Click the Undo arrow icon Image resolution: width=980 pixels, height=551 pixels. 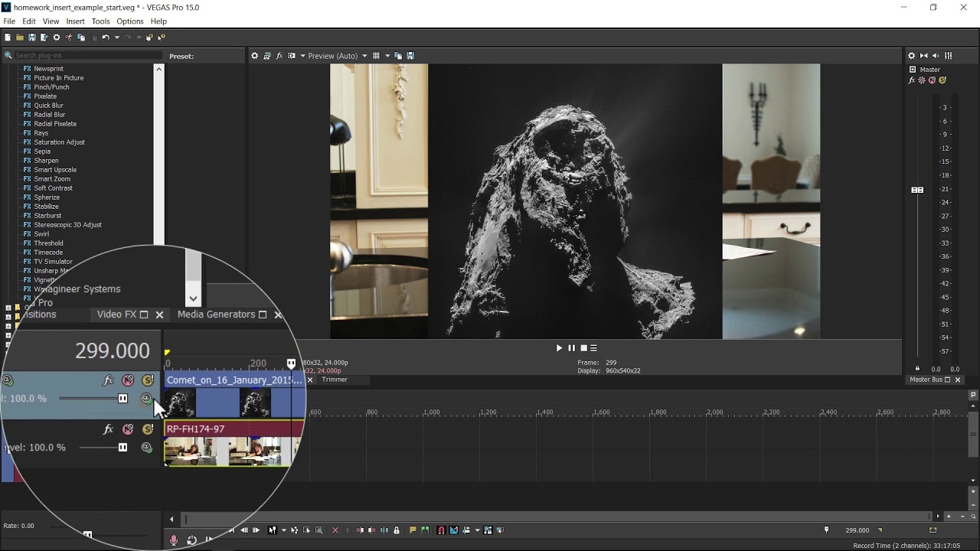(106, 37)
